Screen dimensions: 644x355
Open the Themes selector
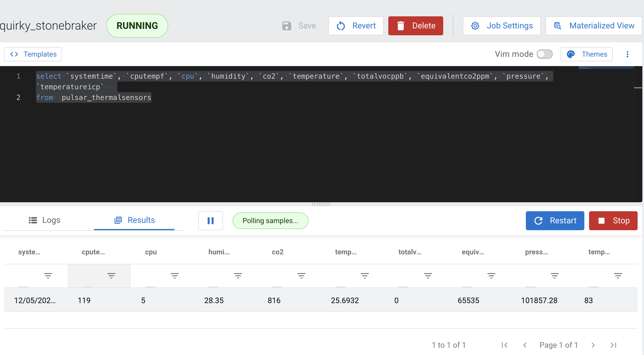pos(586,54)
